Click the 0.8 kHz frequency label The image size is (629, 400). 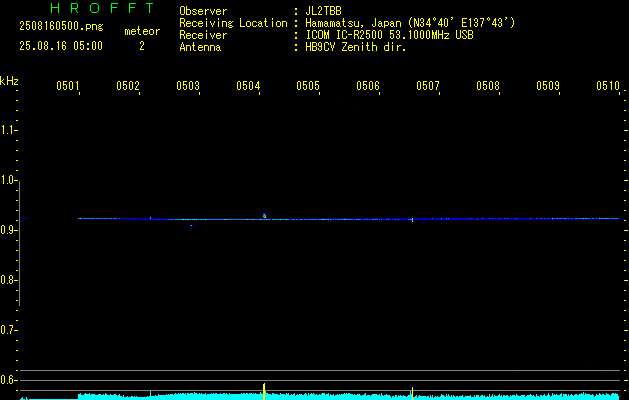tap(8, 280)
